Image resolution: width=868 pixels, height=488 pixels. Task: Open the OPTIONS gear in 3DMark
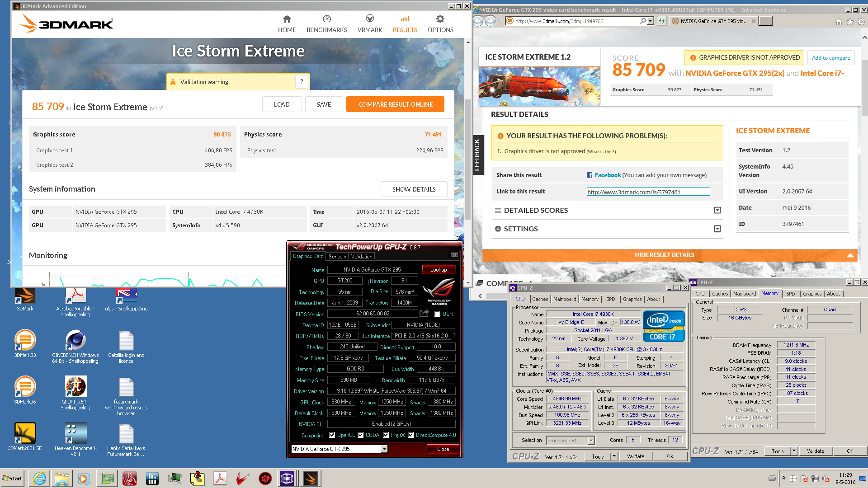tap(440, 24)
